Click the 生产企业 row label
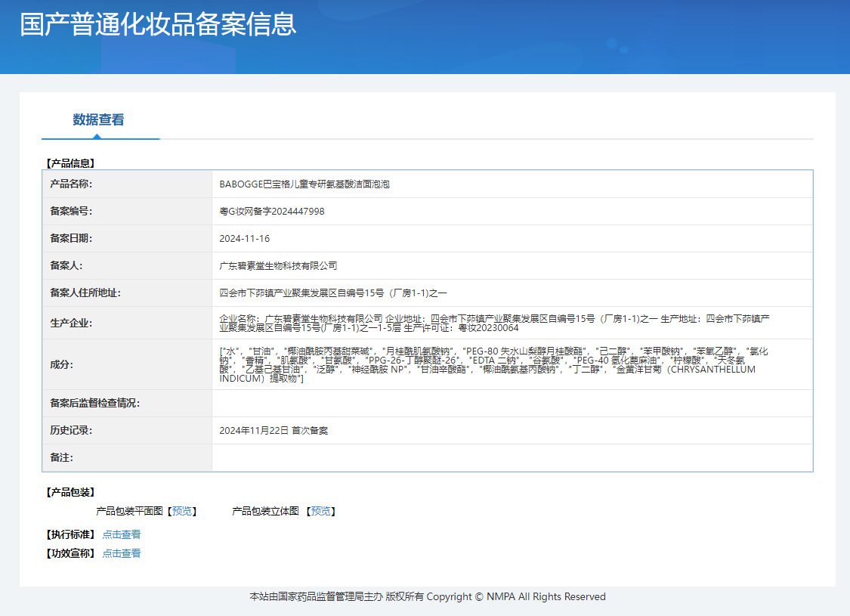The width and height of the screenshot is (850, 616). point(71,323)
